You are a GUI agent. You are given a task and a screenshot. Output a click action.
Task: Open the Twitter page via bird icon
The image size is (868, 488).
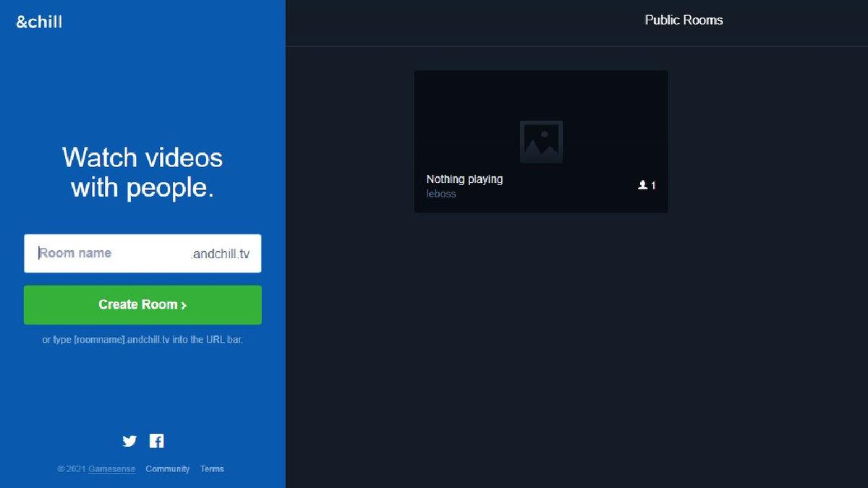[x=129, y=441]
